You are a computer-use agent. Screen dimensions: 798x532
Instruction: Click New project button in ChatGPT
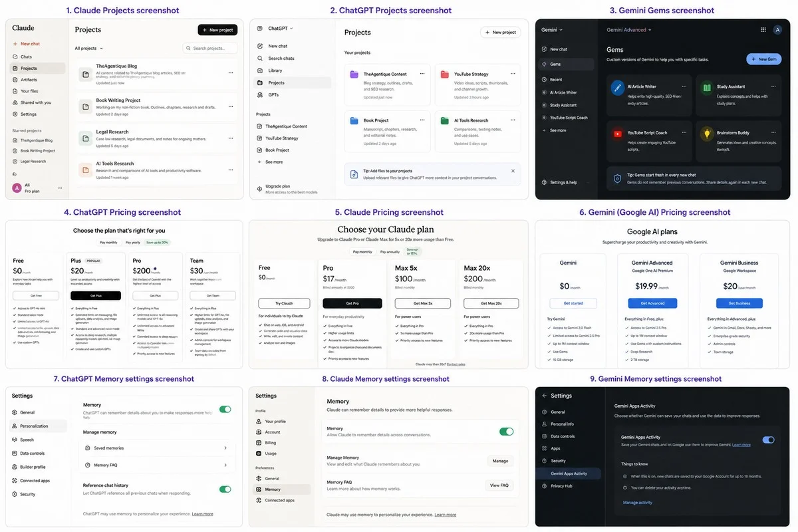coord(501,32)
